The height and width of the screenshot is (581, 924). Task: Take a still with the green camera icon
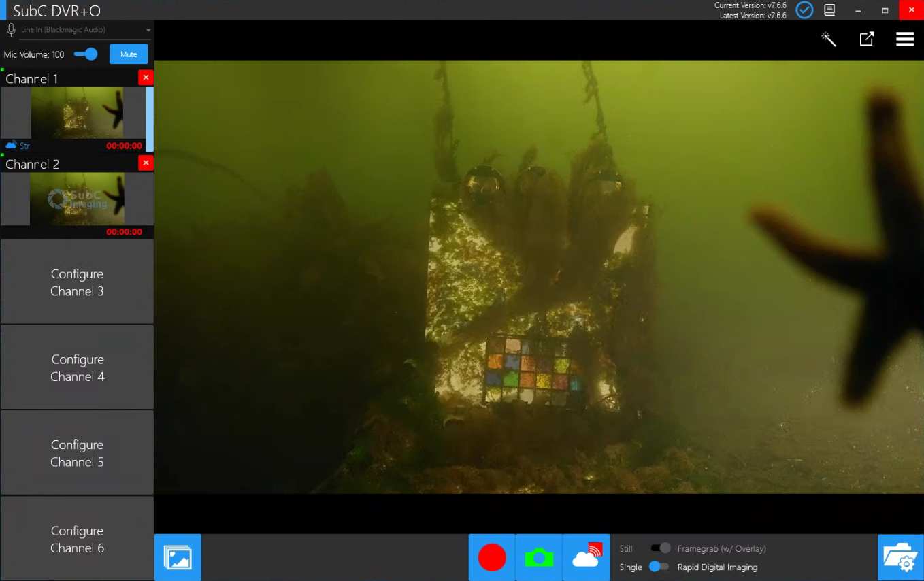539,557
